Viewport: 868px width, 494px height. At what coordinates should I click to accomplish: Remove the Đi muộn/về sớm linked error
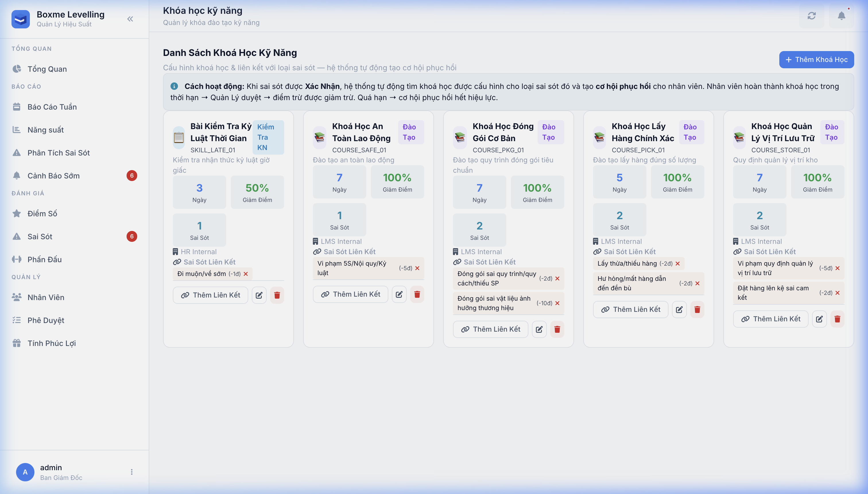point(246,274)
